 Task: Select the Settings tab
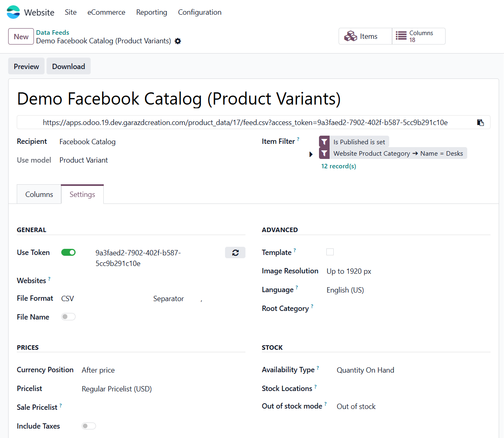pyautogui.click(x=82, y=194)
